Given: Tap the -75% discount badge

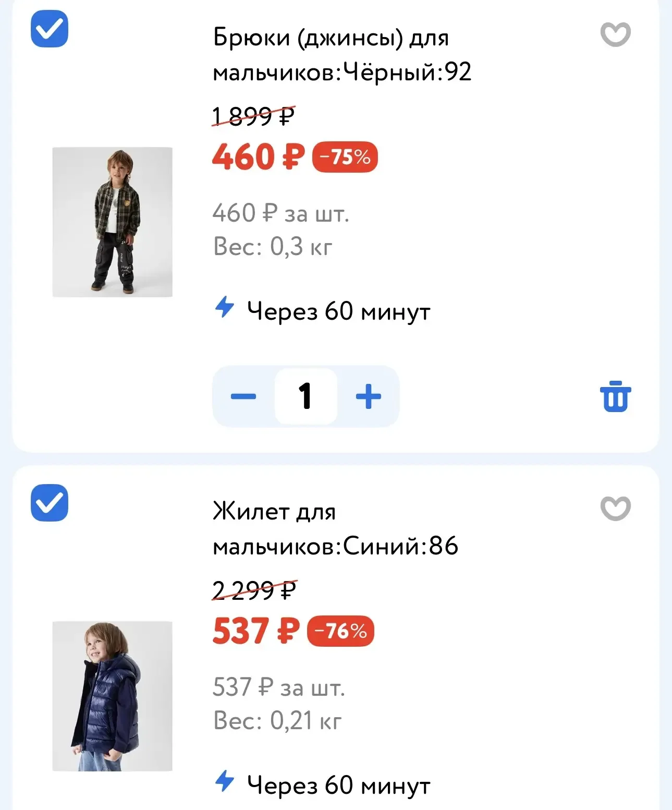Looking at the screenshot, I should click(345, 157).
